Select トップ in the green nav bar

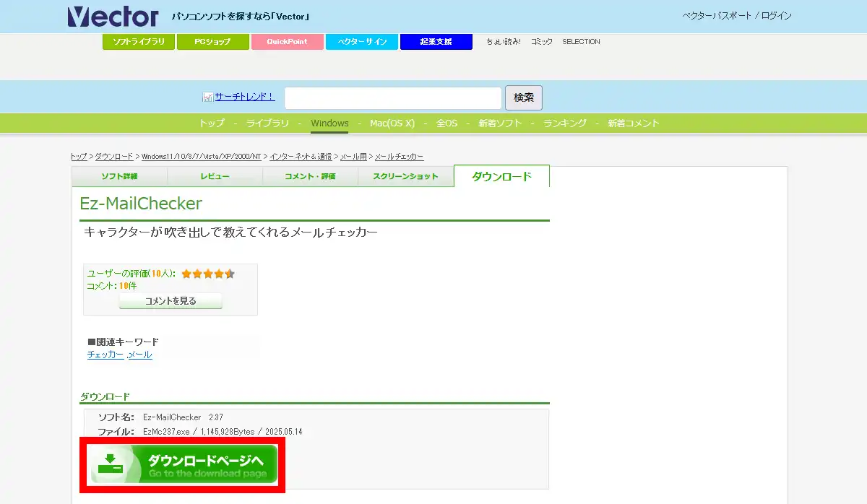pyautogui.click(x=212, y=123)
